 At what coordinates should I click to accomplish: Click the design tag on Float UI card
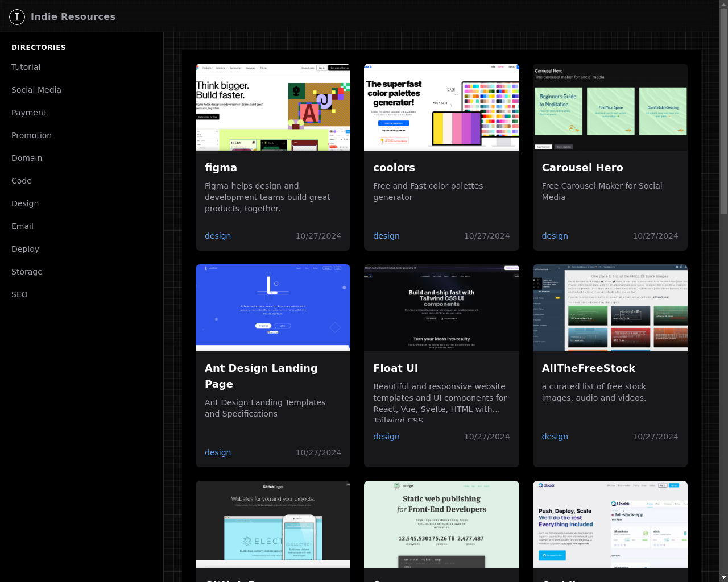(386, 436)
